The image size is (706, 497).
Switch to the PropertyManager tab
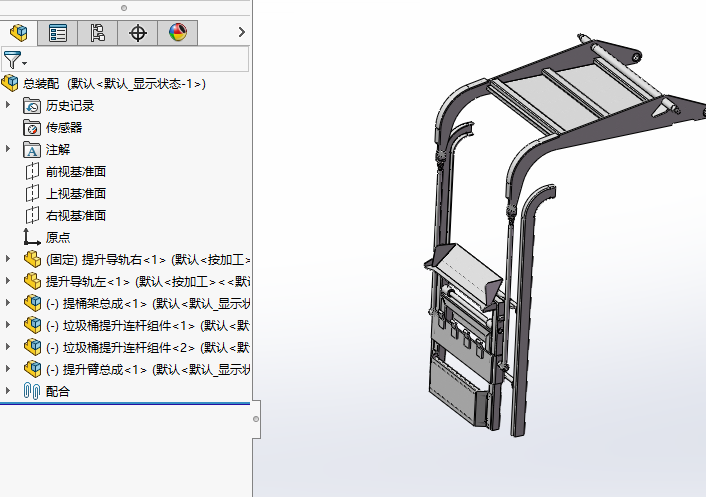(58, 33)
